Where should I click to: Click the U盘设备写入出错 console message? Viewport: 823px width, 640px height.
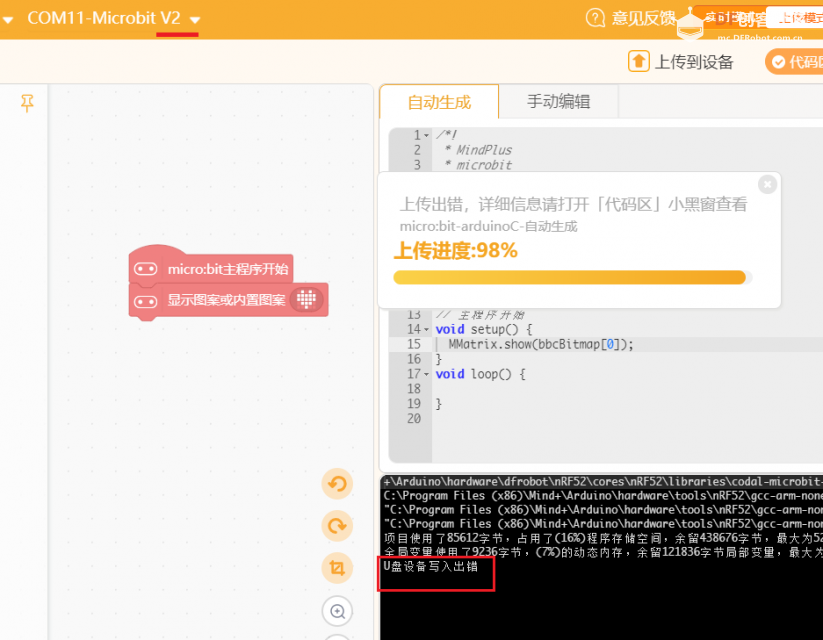[430, 566]
